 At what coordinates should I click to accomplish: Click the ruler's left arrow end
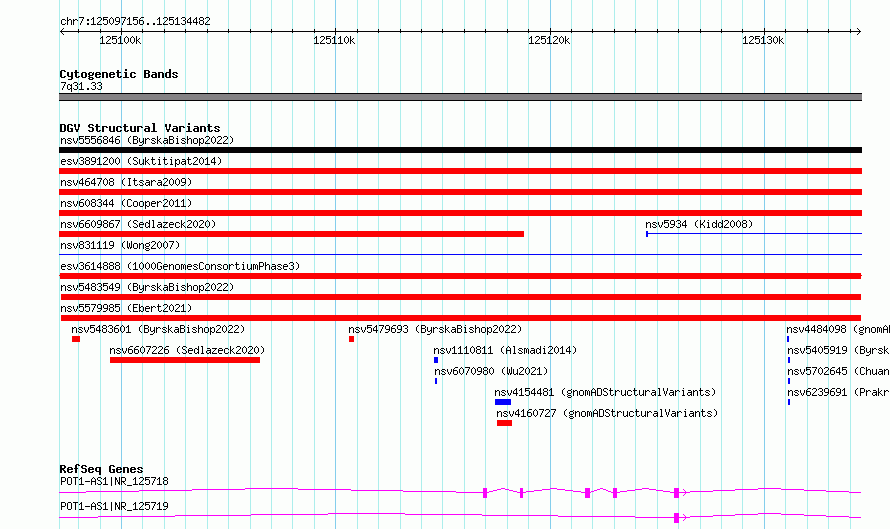tap(62, 31)
